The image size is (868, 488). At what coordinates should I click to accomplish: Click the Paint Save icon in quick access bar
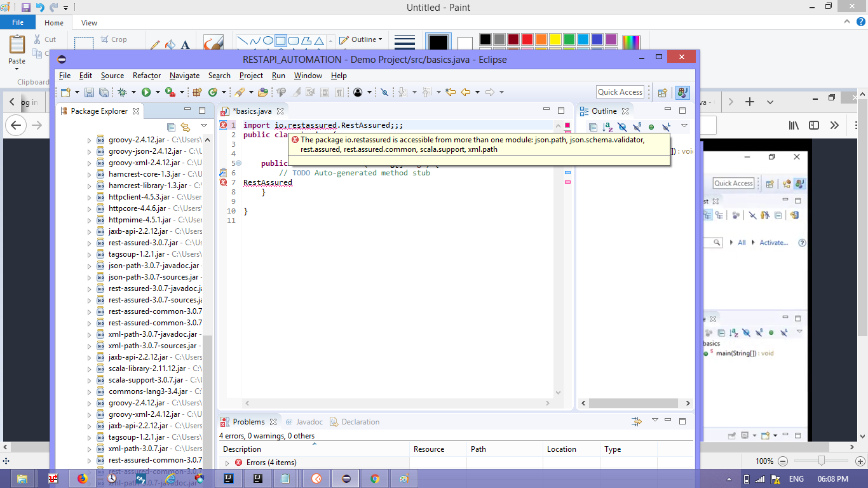[26, 8]
